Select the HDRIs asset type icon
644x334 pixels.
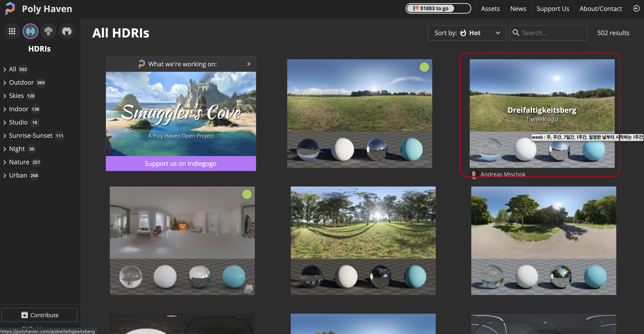pyautogui.click(x=30, y=31)
